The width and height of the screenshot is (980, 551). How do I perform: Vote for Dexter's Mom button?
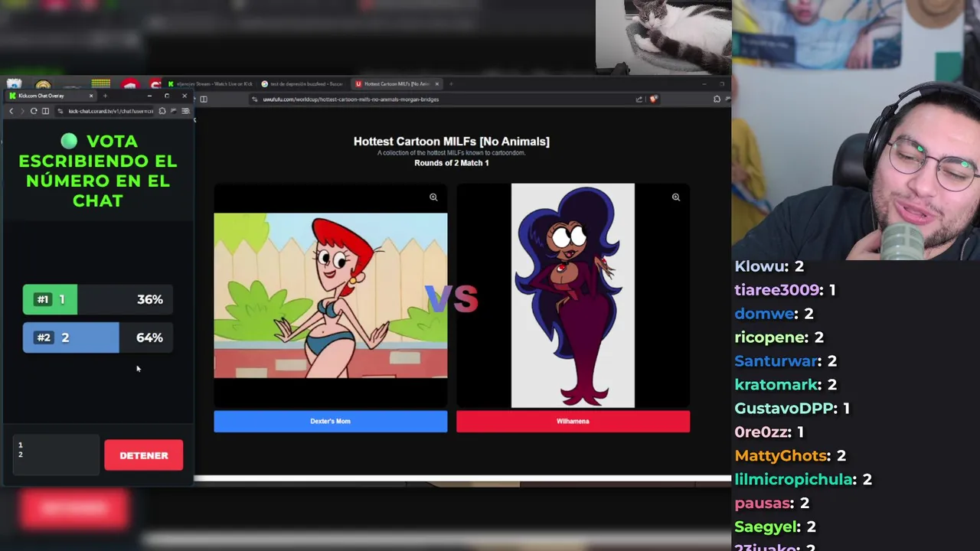(331, 422)
